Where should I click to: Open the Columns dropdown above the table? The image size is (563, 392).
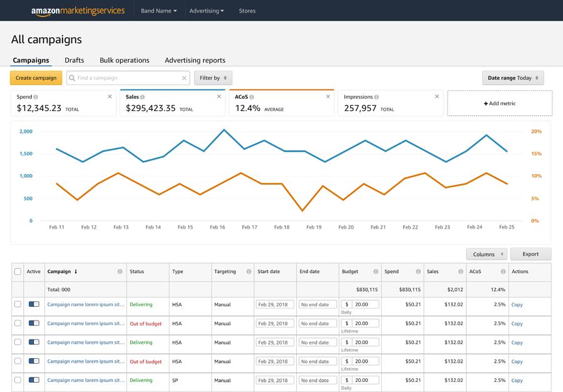[487, 254]
